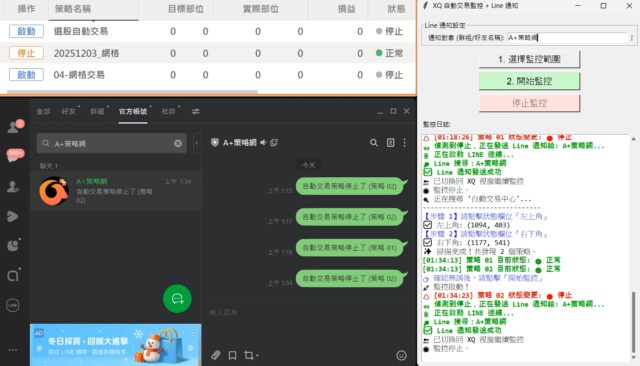
Task: Switch to the 群組 tab in LINE
Action: [x=97, y=111]
